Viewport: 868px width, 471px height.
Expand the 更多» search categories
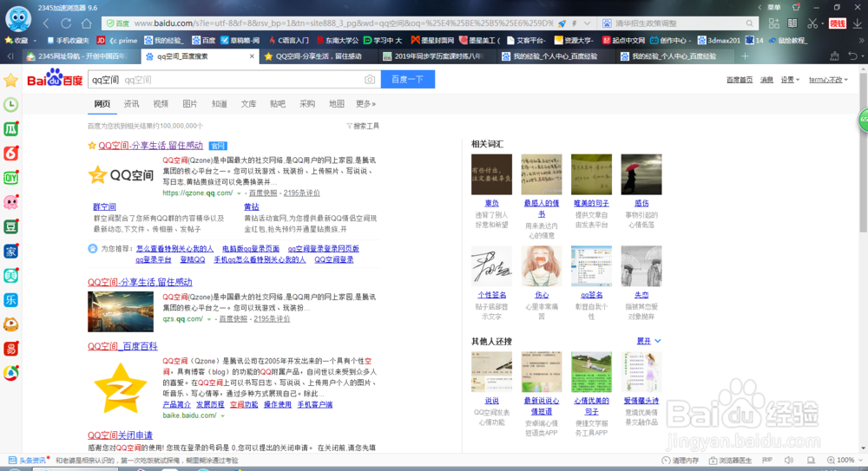point(365,103)
